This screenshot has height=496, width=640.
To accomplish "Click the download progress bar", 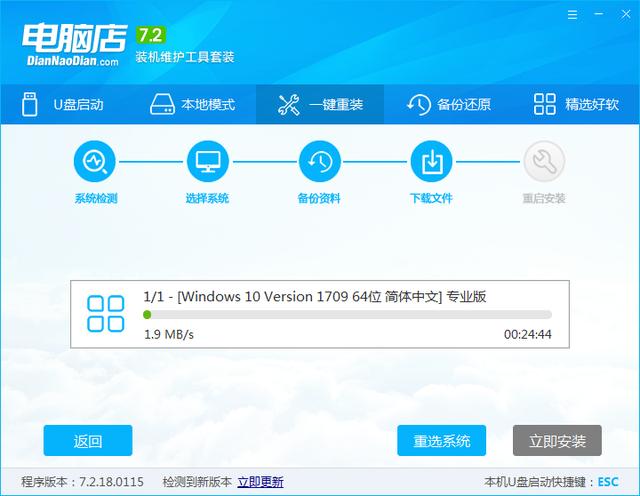I will pos(347,315).
